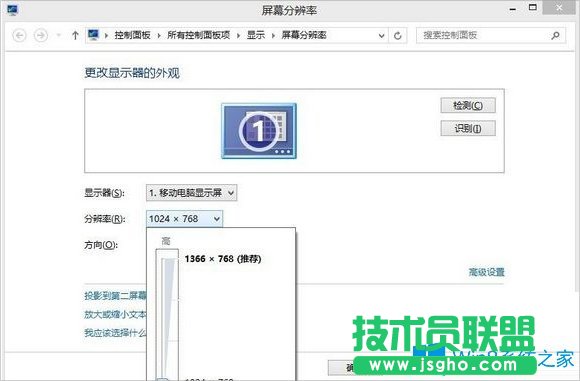Expand the arrow after 控制面板 breadcrumb

click(159, 36)
